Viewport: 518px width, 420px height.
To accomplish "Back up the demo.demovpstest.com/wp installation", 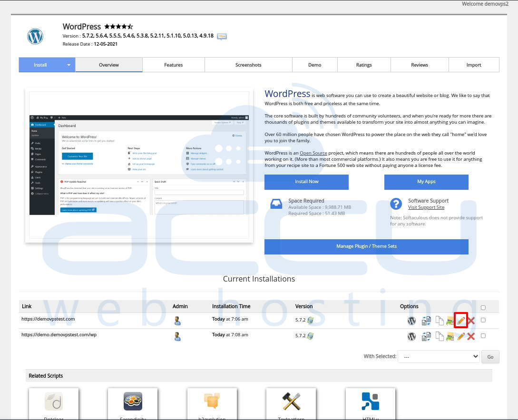I will pyautogui.click(x=450, y=336).
